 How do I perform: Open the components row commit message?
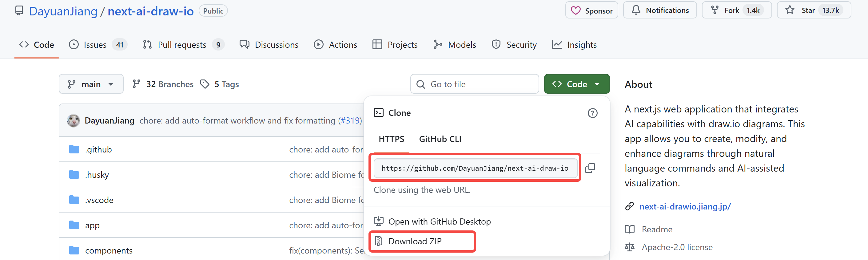click(326, 250)
